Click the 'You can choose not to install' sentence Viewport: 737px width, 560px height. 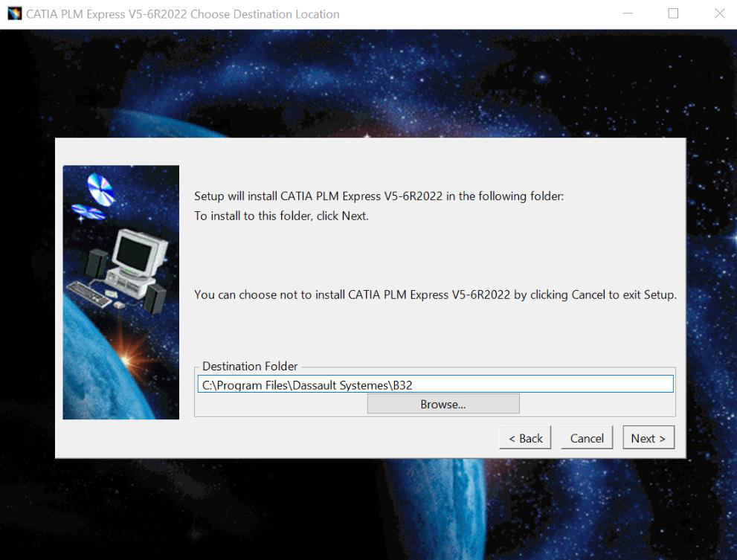pyautogui.click(x=435, y=295)
